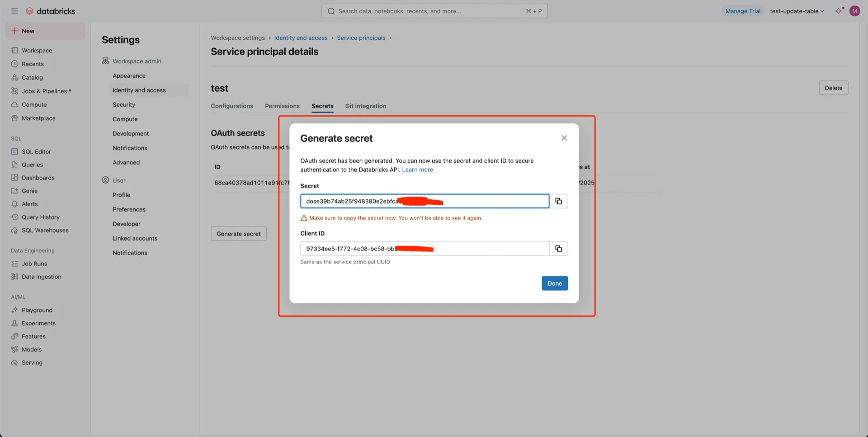Screen dimensions: 868x437
Task: Open Jobs & Pipelines icon
Action: point(14,91)
